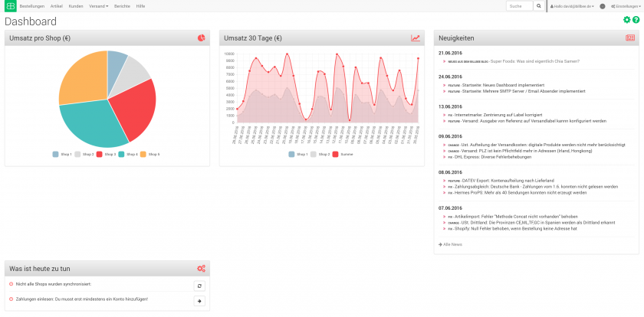The width and height of the screenshot is (644, 317).
Task: Click the red slice of the pie chart
Action: tap(133, 109)
